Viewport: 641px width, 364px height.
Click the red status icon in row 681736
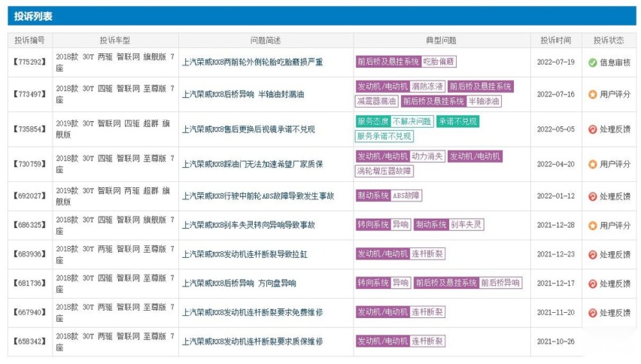click(x=592, y=284)
